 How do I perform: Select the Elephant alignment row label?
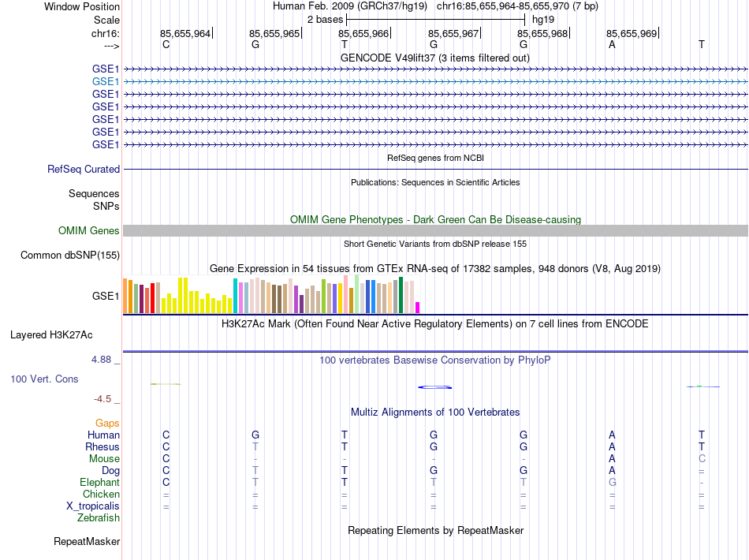tap(100, 482)
